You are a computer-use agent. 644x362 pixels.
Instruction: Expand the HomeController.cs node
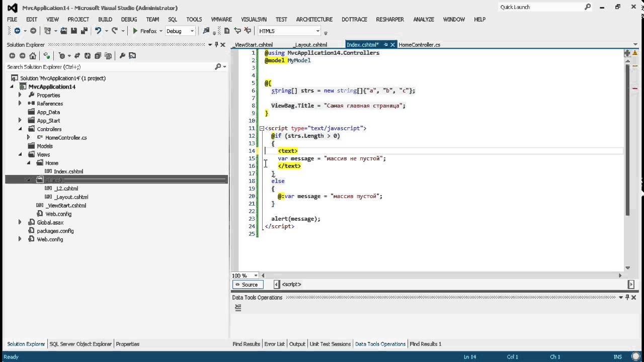(29, 137)
